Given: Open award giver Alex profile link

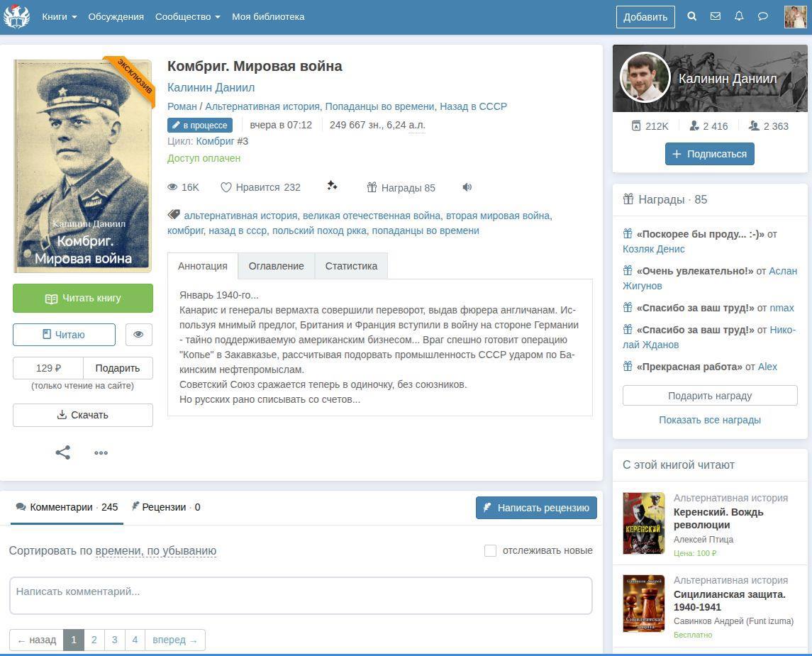Looking at the screenshot, I should coord(767,367).
